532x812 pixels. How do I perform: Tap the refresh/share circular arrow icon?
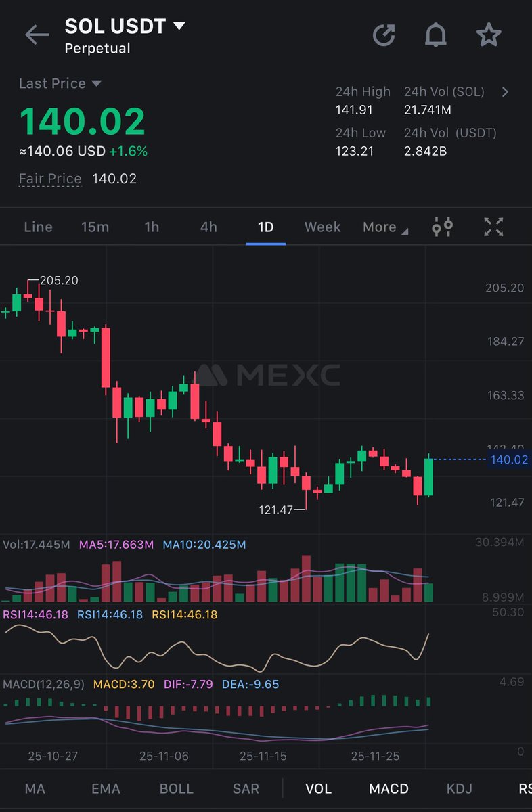click(384, 35)
